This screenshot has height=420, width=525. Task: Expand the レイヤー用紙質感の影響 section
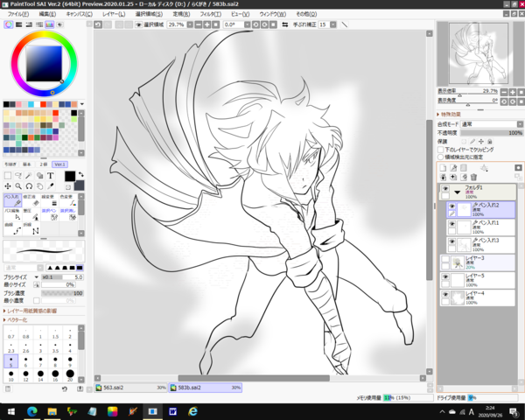[30, 311]
